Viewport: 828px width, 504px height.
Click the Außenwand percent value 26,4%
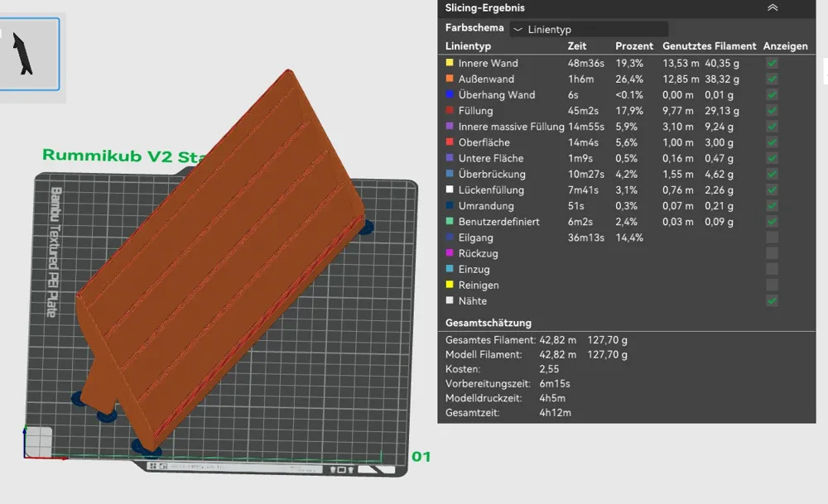coord(629,79)
